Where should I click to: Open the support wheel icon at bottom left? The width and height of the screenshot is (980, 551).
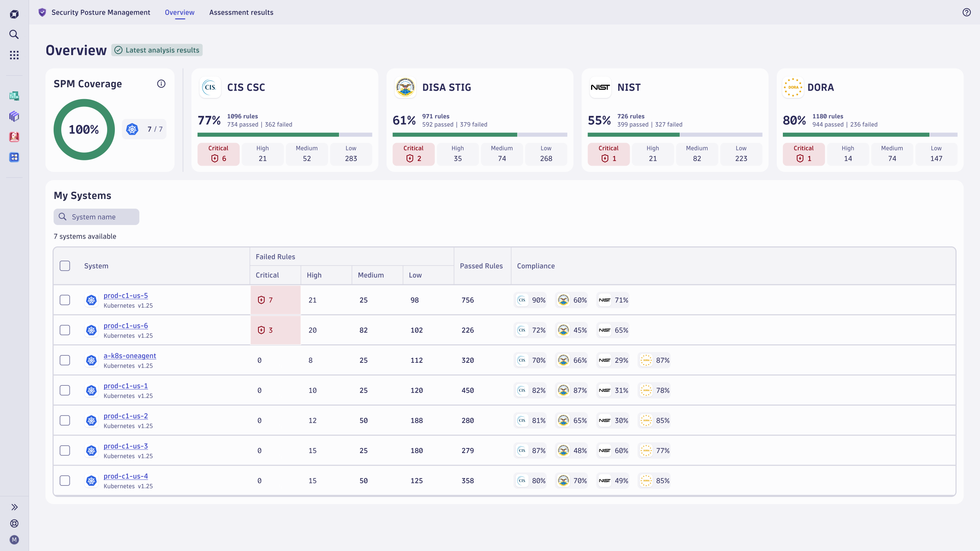pos(14,523)
